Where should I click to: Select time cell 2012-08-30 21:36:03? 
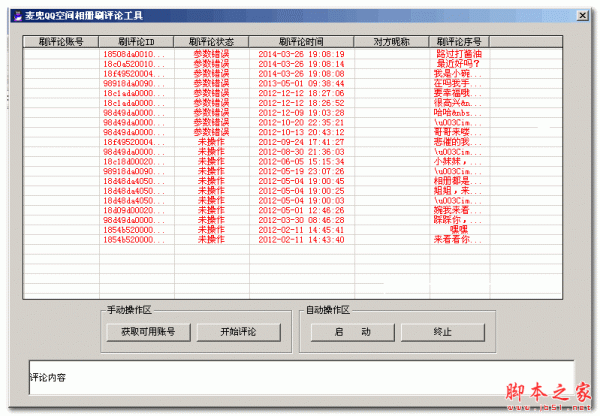tap(301, 152)
